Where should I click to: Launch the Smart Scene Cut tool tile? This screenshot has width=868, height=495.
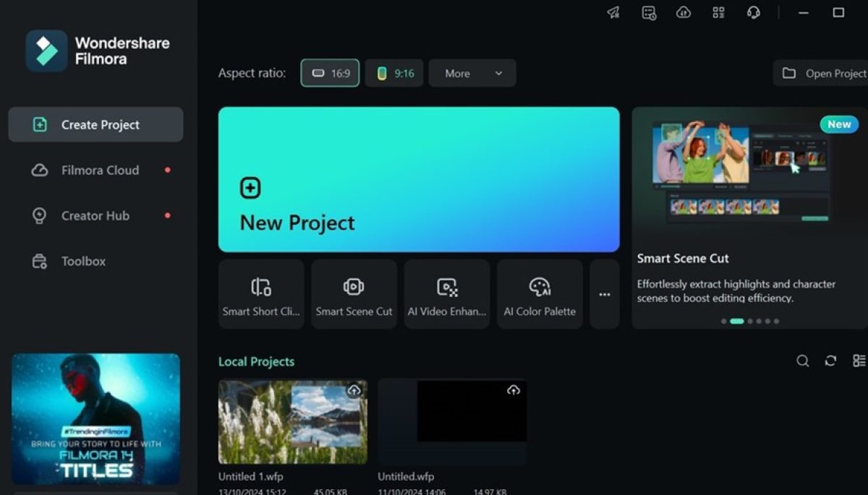pos(354,294)
